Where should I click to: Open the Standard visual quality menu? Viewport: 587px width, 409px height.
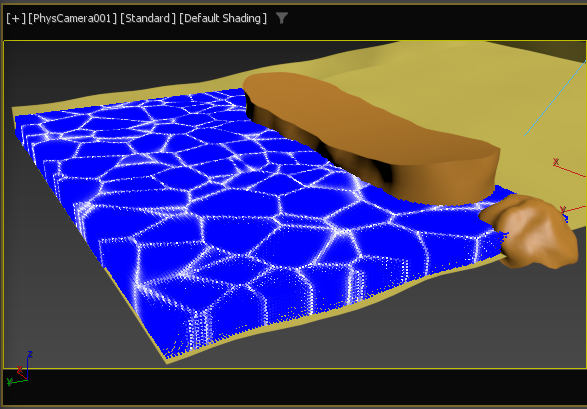(x=148, y=18)
